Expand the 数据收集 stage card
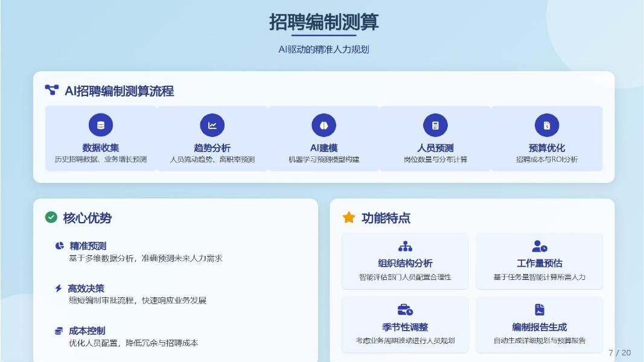644x362 pixels. tap(101, 139)
